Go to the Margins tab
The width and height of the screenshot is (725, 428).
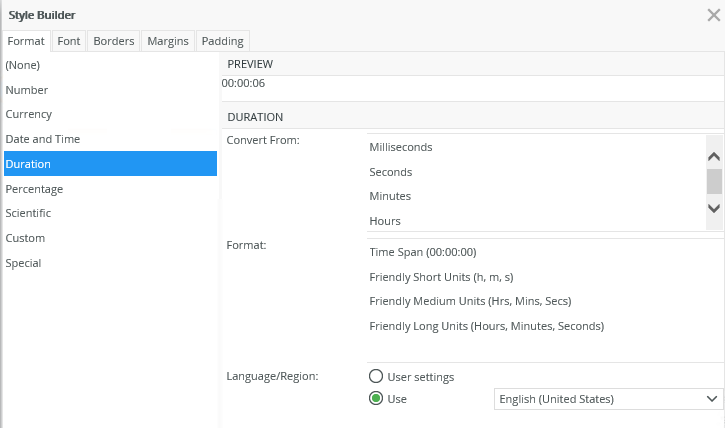[x=167, y=41]
